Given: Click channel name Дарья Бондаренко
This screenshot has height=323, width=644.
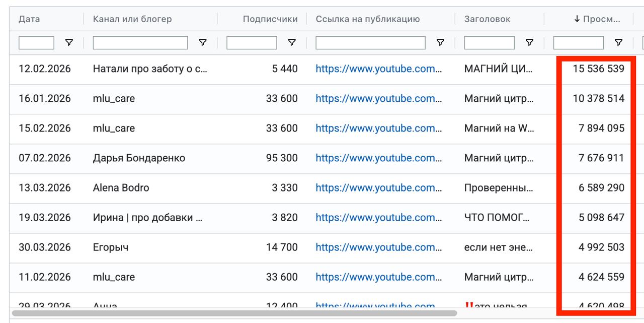Looking at the screenshot, I should (139, 158).
